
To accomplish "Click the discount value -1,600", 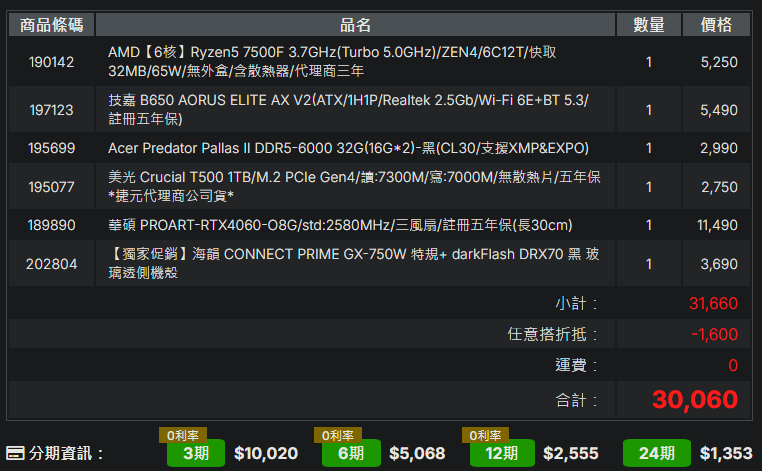I will coord(715,334).
